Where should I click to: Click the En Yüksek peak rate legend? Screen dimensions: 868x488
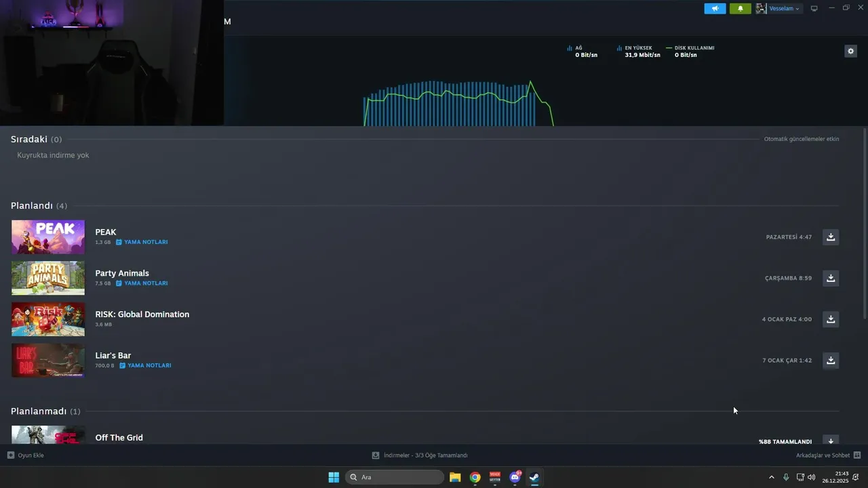point(638,52)
